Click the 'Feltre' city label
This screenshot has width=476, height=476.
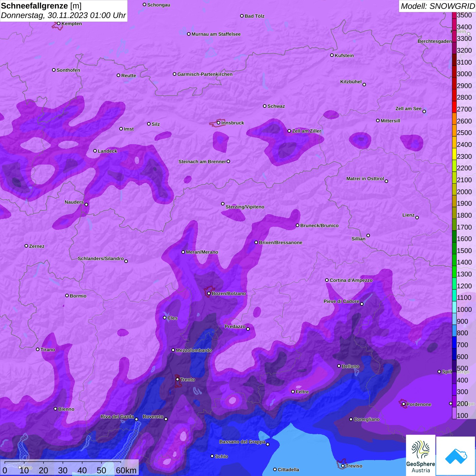point(302,392)
